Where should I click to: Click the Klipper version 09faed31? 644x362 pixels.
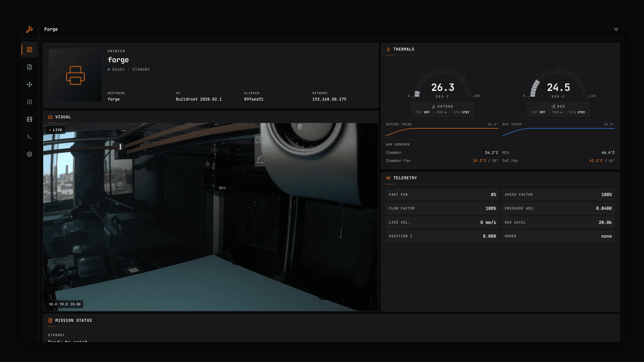click(x=254, y=99)
